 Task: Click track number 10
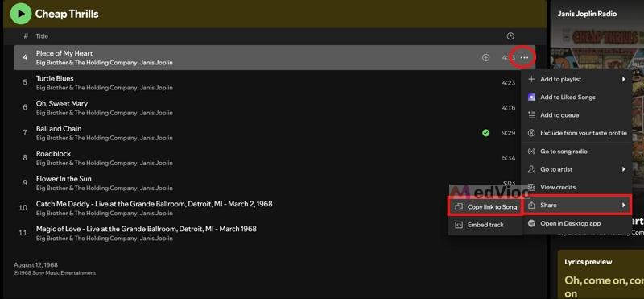23,208
